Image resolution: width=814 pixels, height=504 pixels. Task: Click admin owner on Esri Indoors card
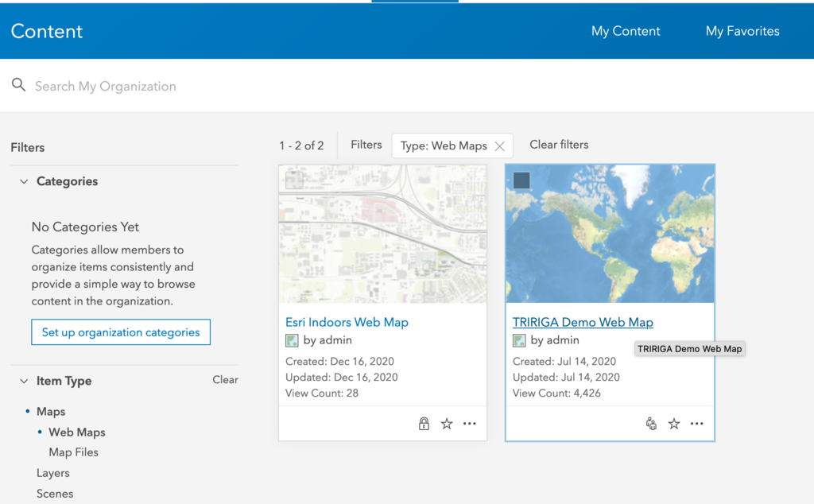click(335, 340)
